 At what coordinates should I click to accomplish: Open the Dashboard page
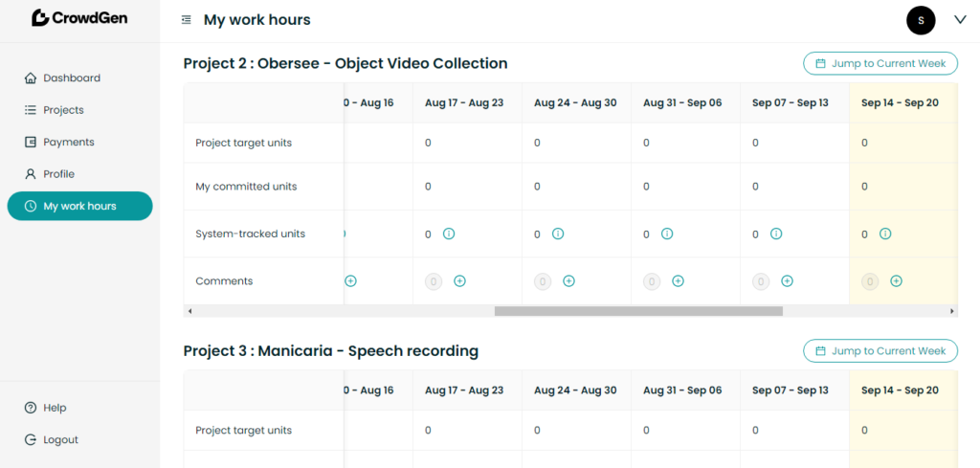(71, 78)
